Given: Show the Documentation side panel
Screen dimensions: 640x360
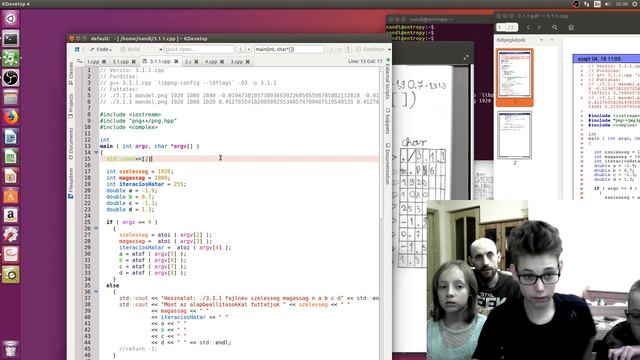Looking at the screenshot, I should point(387,164).
